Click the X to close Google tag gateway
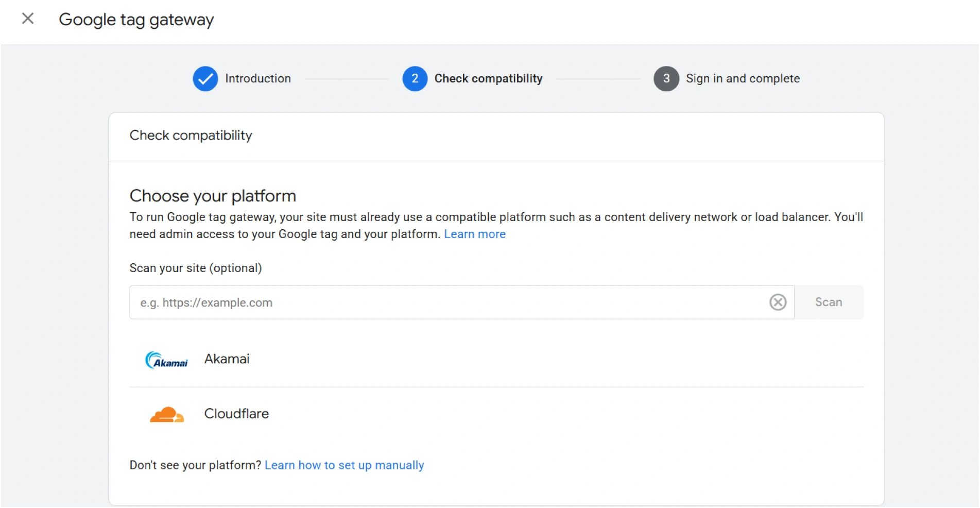This screenshot has width=980, height=508. pyautogui.click(x=28, y=19)
